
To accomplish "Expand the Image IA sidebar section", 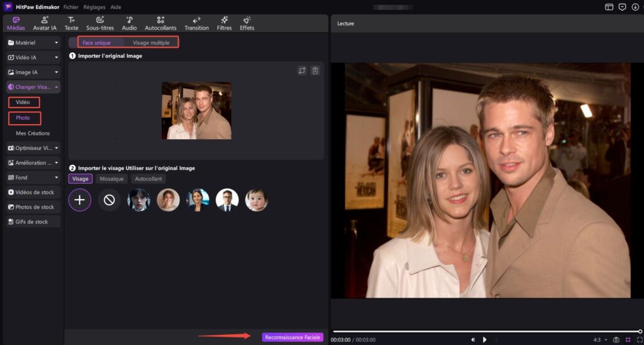I will point(33,72).
